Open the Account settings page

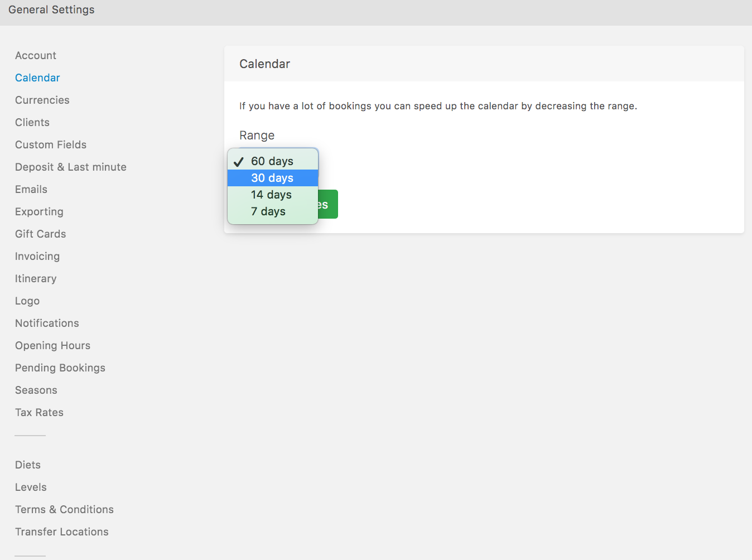tap(36, 55)
